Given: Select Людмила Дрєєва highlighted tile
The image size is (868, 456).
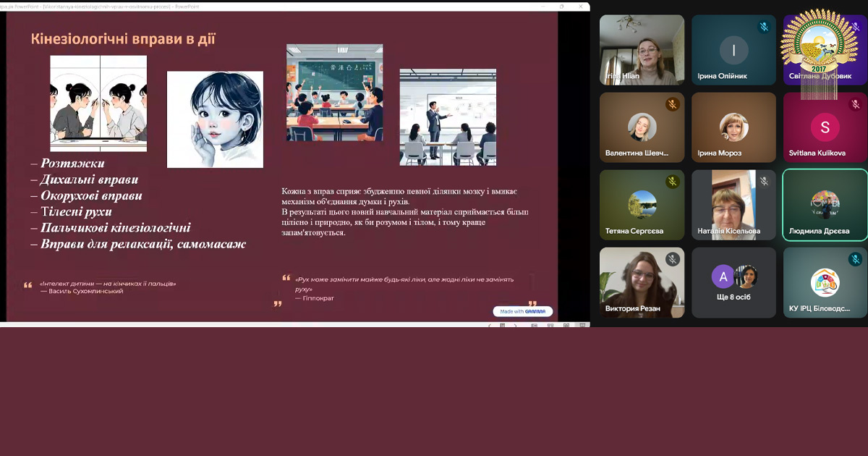Looking at the screenshot, I should pos(825,205).
